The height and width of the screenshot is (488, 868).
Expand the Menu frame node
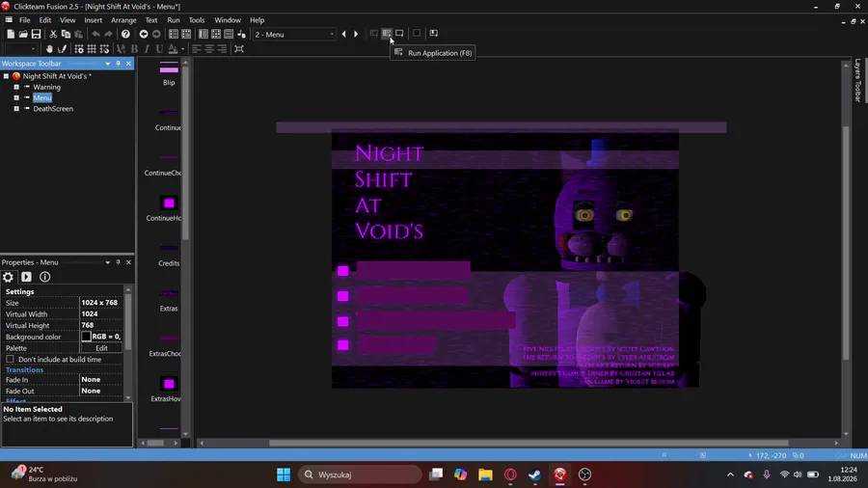coord(16,98)
